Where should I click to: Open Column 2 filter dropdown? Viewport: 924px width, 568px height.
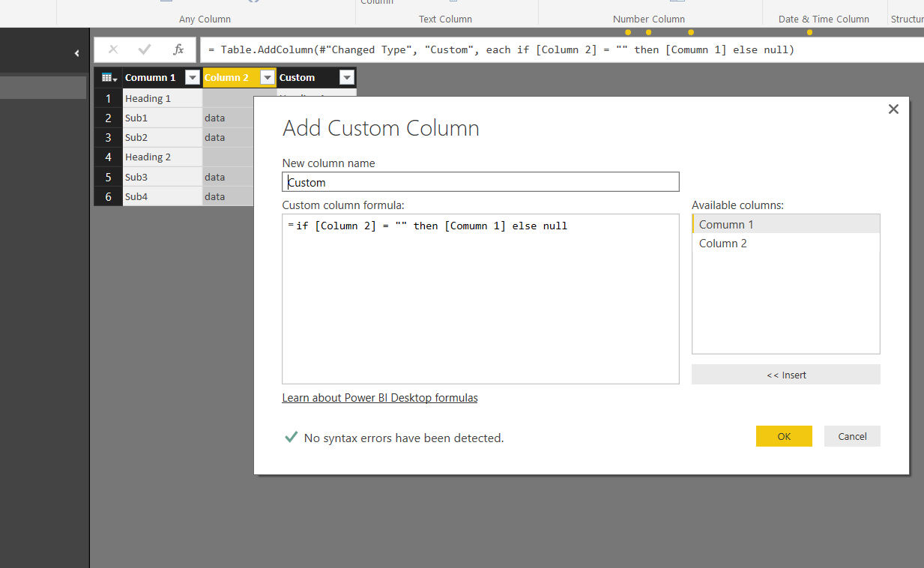click(x=267, y=77)
